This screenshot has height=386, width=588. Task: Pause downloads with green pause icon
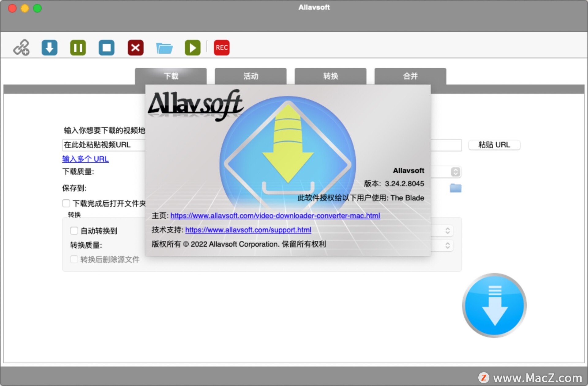[x=78, y=48]
